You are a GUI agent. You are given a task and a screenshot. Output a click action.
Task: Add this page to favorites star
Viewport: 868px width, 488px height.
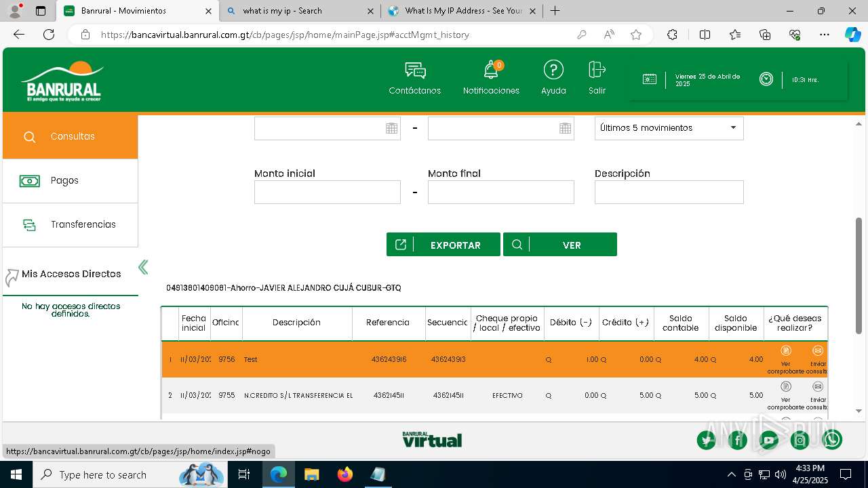point(636,35)
